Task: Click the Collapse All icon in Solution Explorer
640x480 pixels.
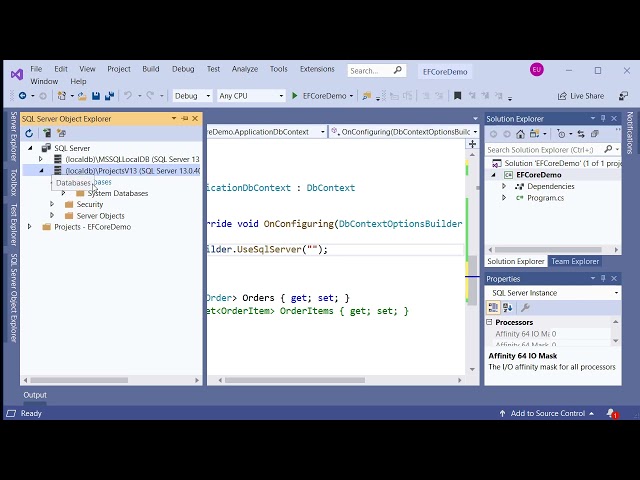Action: [595, 134]
